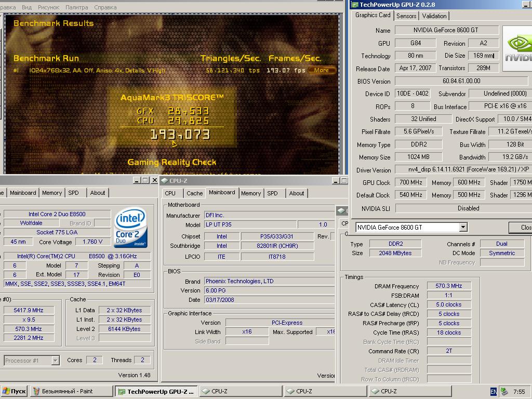Viewport: 532px width, 399px height.
Task: Switch to TechPowerUp GPU-Z taskbar button
Action: coord(156,391)
